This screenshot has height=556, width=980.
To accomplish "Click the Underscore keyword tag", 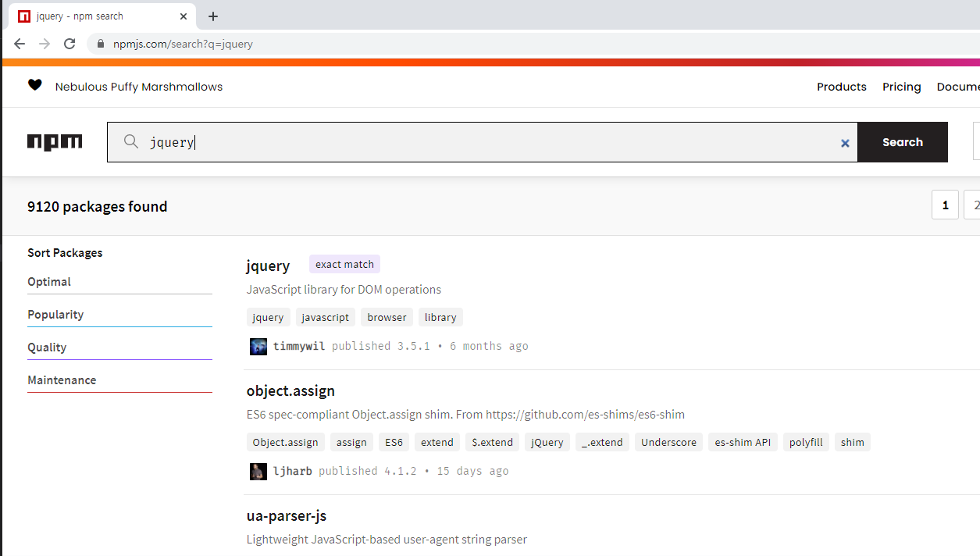I will [668, 442].
